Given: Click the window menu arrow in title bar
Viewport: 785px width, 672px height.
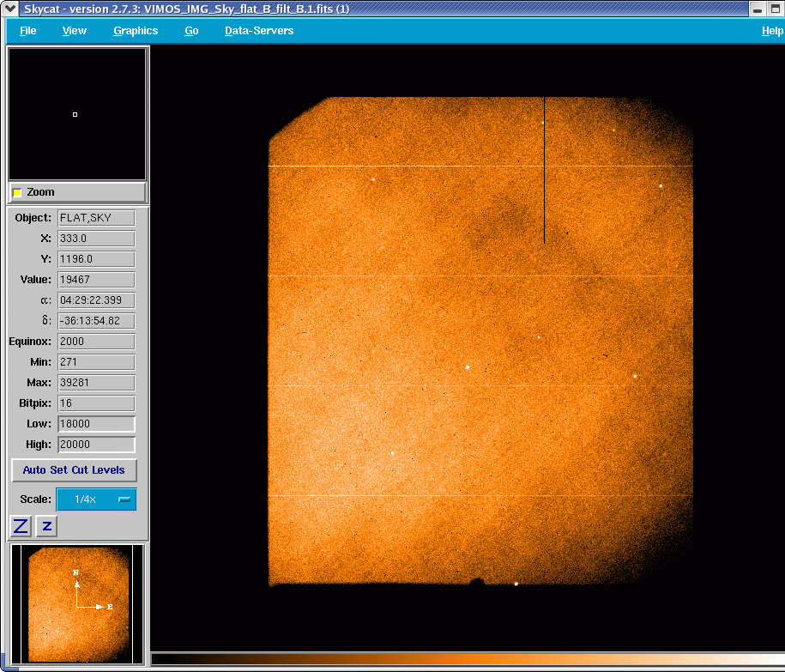Looking at the screenshot, I should tap(10, 9).
